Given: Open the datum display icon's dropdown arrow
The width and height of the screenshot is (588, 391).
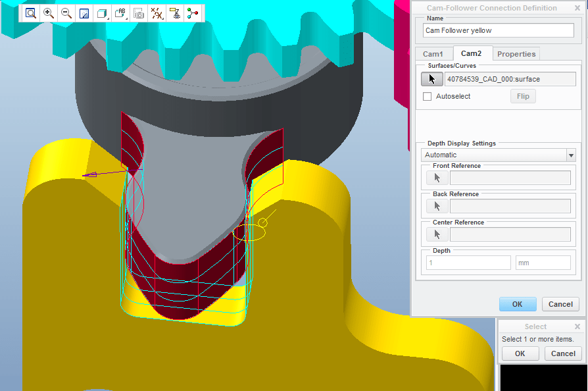Looking at the screenshot, I should (162, 18).
